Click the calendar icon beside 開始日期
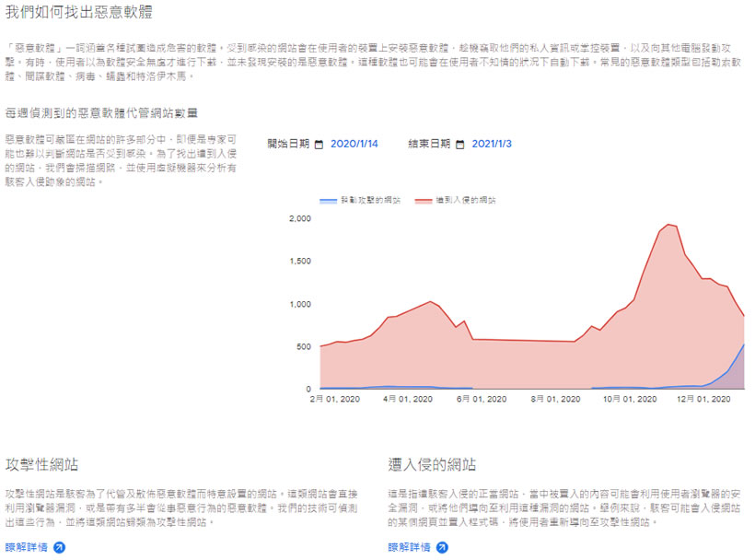 (319, 145)
